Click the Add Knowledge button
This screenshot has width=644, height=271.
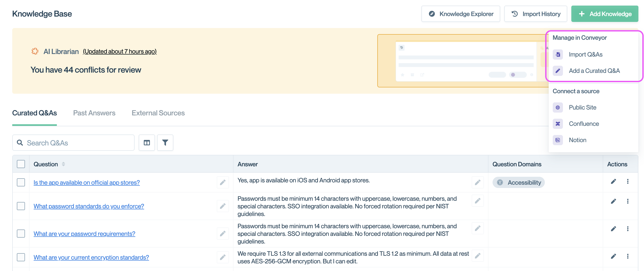[x=605, y=14]
